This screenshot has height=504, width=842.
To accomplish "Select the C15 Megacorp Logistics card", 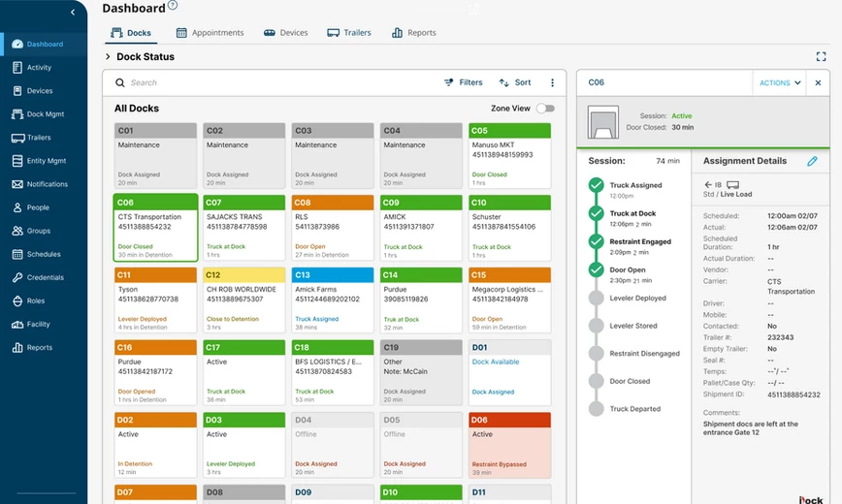I will pos(509,300).
